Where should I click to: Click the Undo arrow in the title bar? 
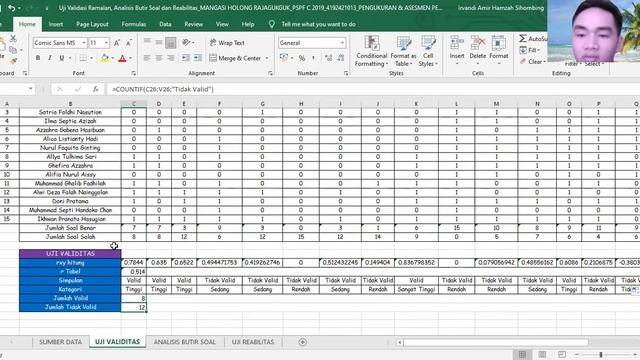click(12, 8)
